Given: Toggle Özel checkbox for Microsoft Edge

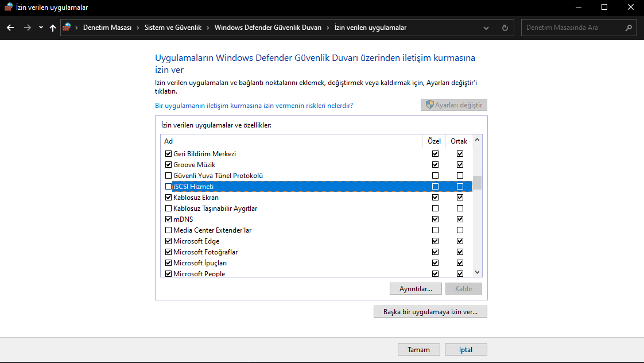Looking at the screenshot, I should coord(435,241).
